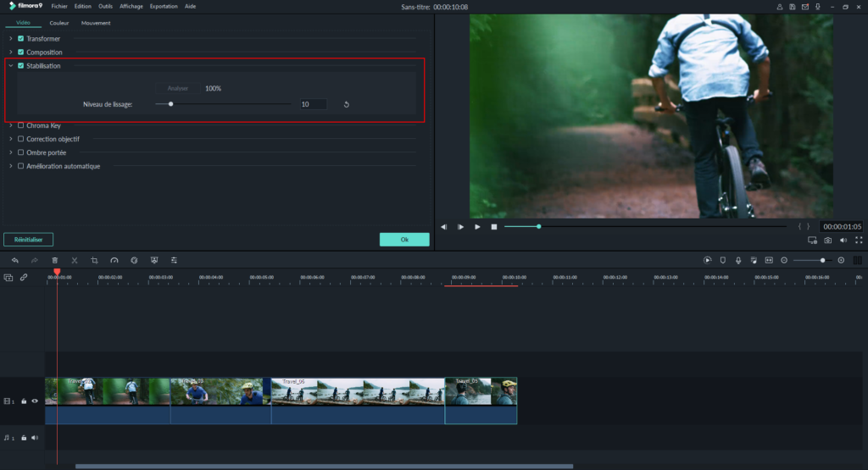Click the green screen toolbar icon
The height and width of the screenshot is (470, 868).
(x=154, y=261)
